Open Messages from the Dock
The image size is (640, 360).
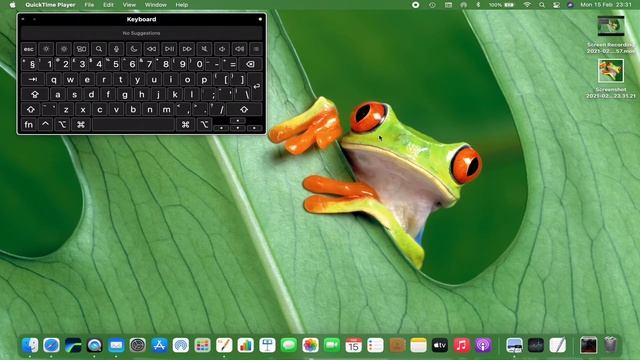point(289,345)
